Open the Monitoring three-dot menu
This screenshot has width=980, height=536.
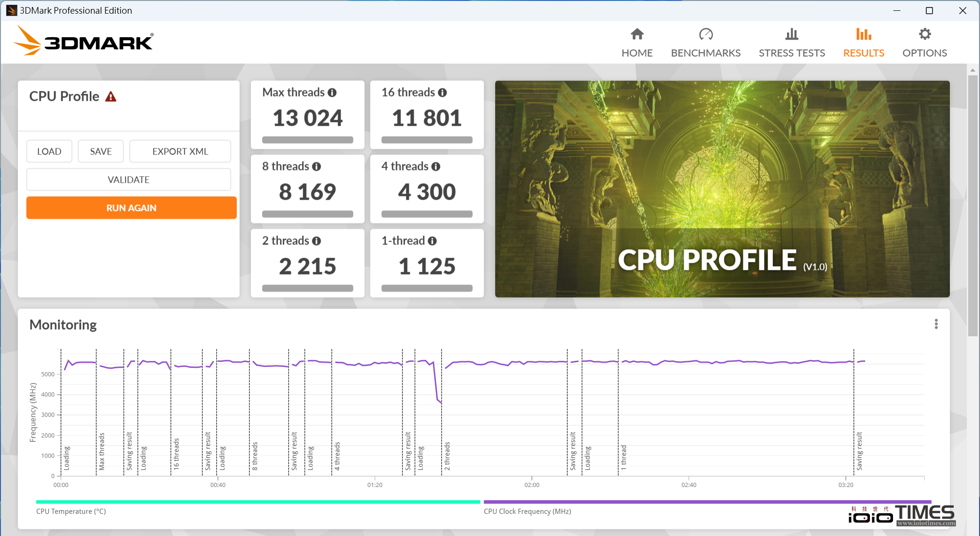click(x=936, y=324)
